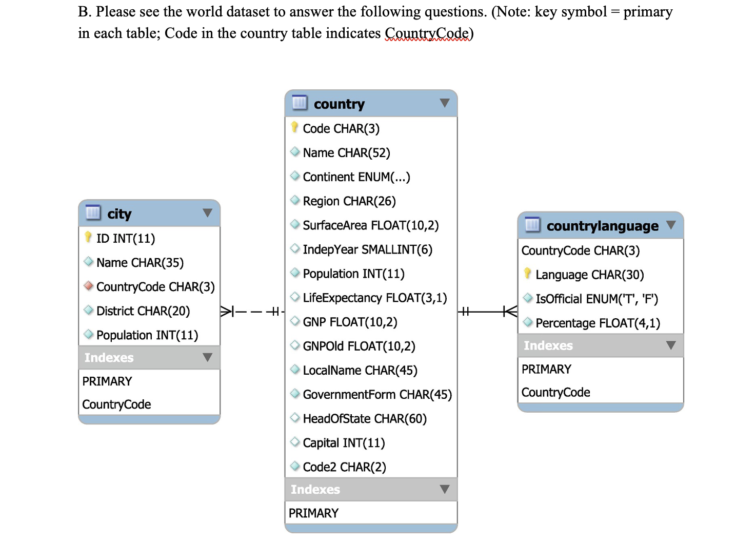Collapse the Indexes section of the city table

208,358
